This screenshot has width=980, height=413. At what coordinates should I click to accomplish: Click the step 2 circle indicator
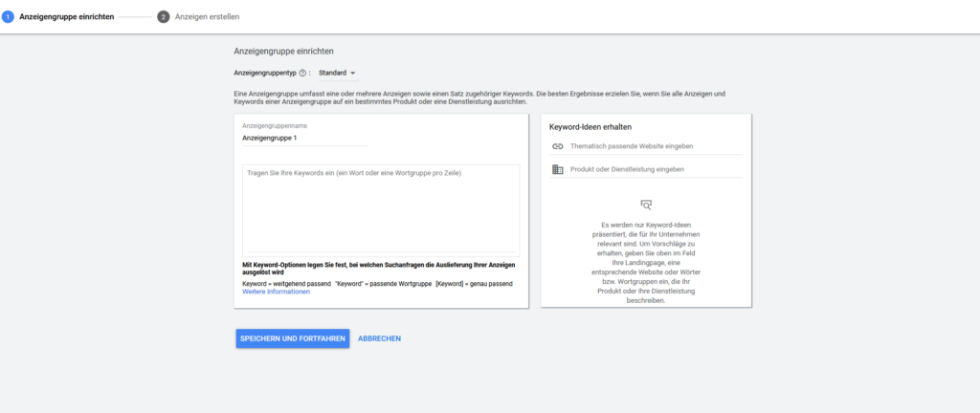[x=164, y=17]
